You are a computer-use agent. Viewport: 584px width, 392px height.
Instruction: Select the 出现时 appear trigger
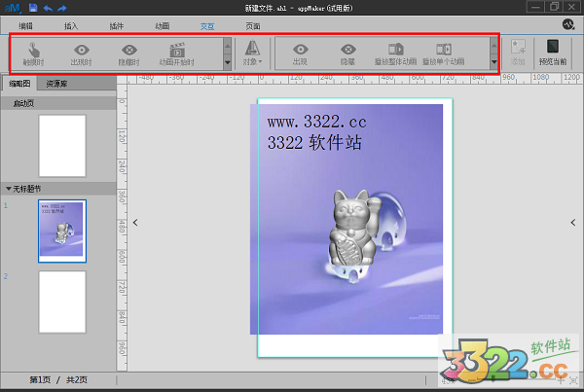point(81,53)
